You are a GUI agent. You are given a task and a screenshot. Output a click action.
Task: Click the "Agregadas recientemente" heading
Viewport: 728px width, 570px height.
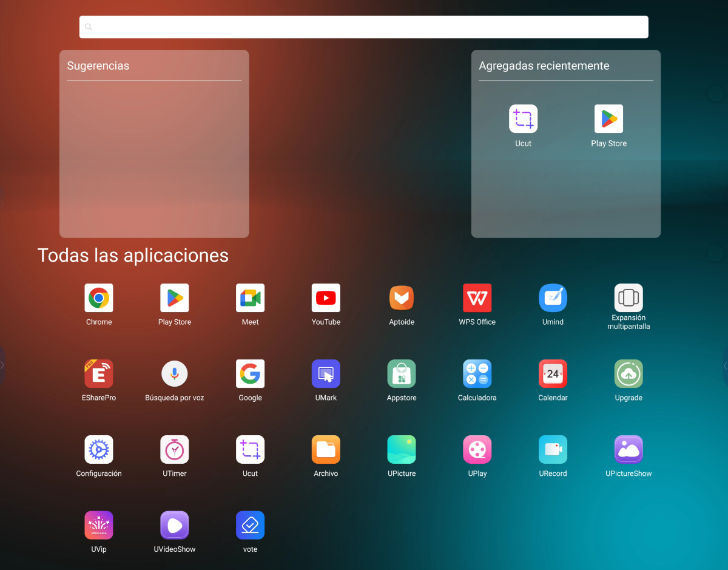544,66
